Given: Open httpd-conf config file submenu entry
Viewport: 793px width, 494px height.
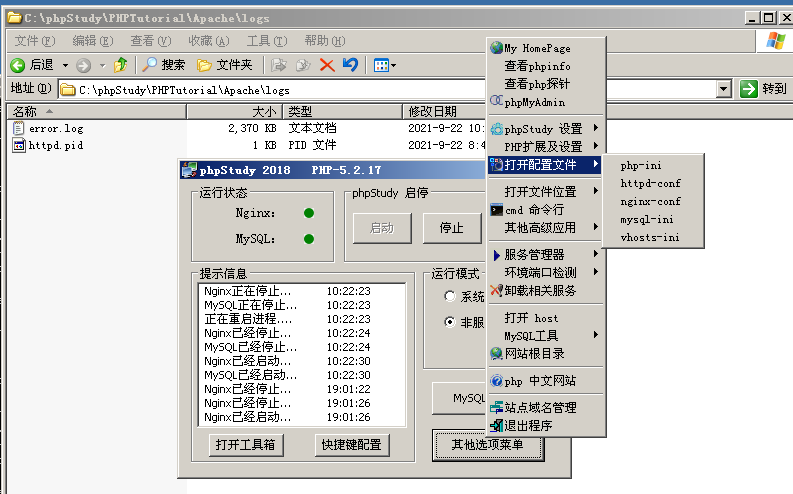Looking at the screenshot, I should 653,183.
